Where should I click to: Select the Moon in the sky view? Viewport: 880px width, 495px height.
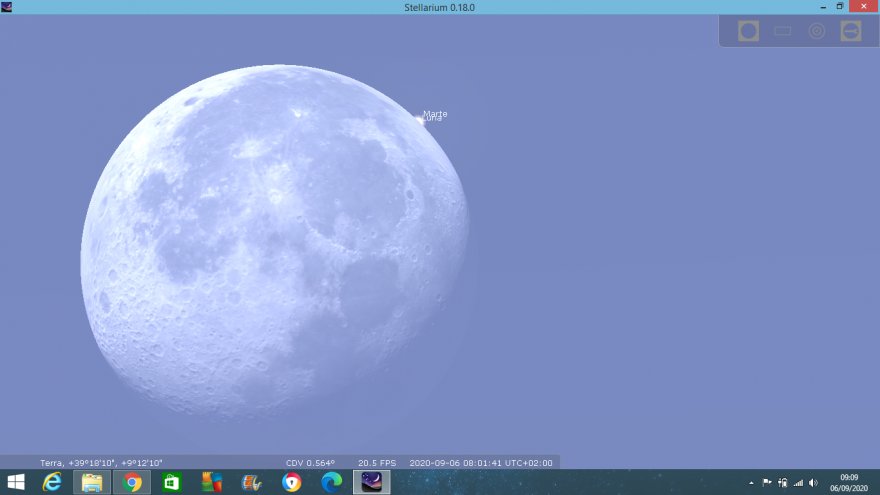point(273,240)
